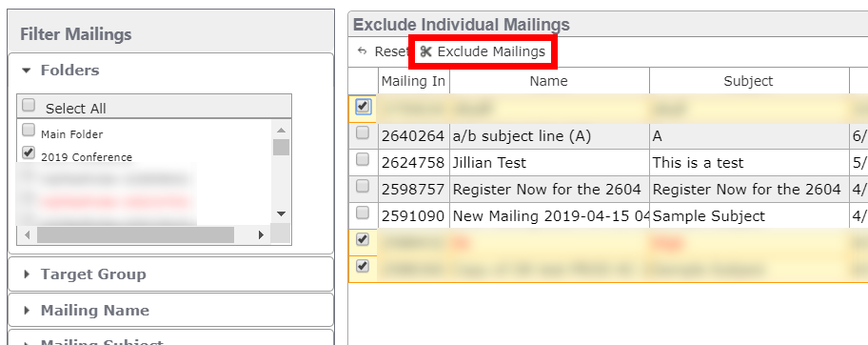Viewport: 868px width, 345px height.
Task: Click the Exclude Mailings button
Action: tap(483, 51)
